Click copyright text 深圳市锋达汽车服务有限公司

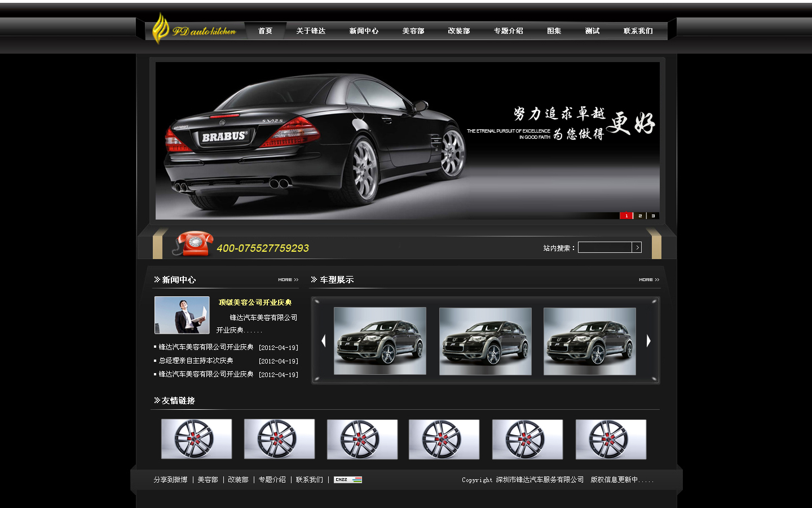pyautogui.click(x=540, y=480)
